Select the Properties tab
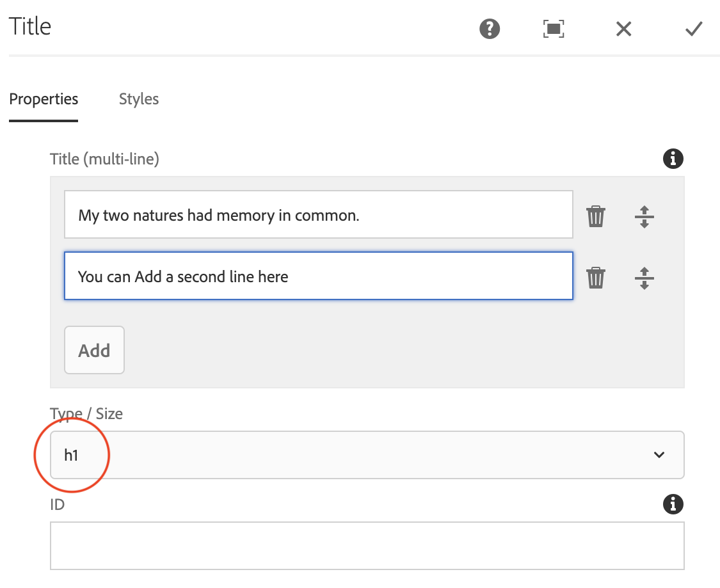The height and width of the screenshot is (588, 720). click(x=44, y=99)
